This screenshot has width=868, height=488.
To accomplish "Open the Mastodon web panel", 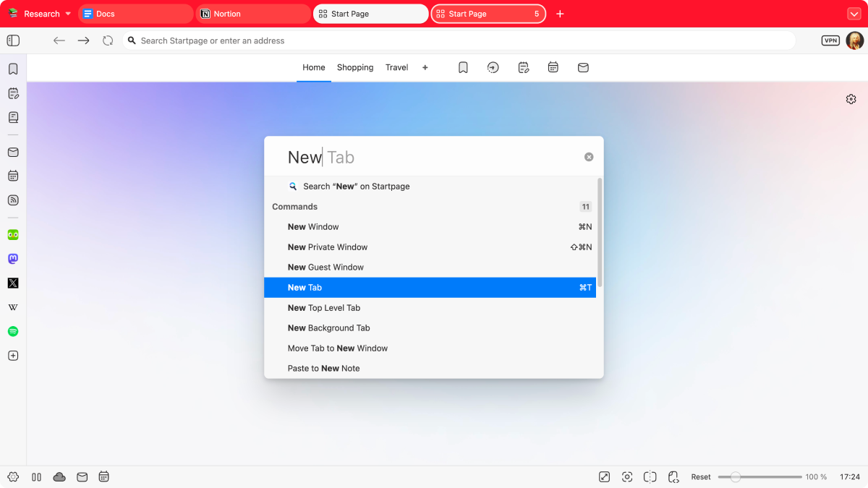I will click(13, 259).
